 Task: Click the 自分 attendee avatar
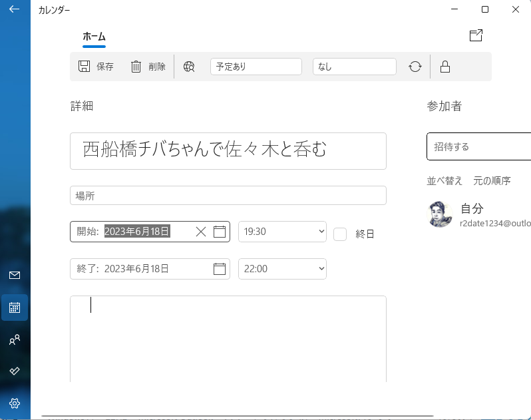coord(440,214)
